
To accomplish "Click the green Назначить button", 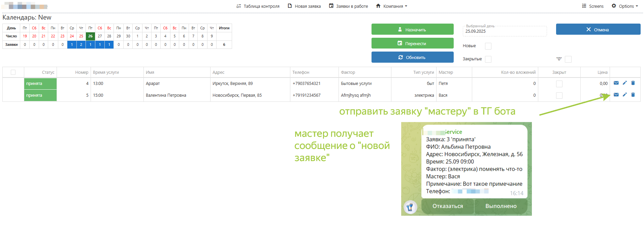I will point(413,29).
